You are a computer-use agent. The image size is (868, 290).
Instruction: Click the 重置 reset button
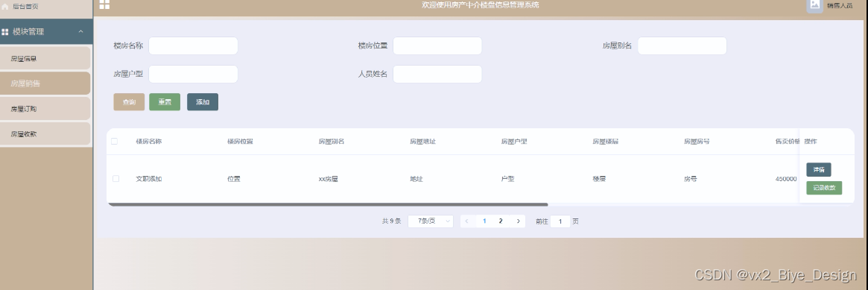pyautogui.click(x=165, y=102)
